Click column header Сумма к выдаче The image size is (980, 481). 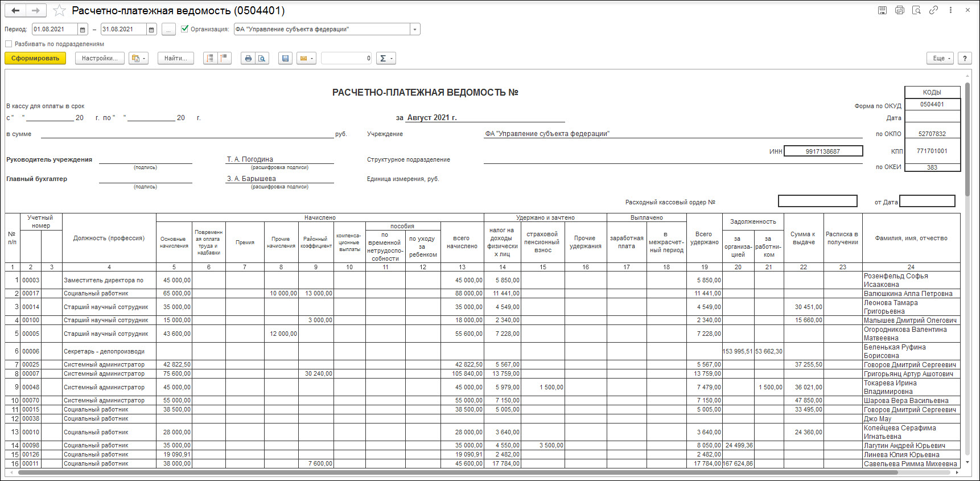click(804, 239)
